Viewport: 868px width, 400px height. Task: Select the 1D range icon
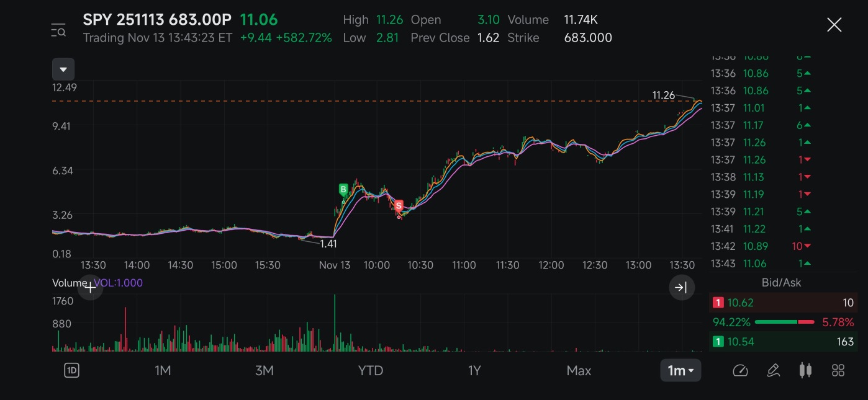coord(72,371)
